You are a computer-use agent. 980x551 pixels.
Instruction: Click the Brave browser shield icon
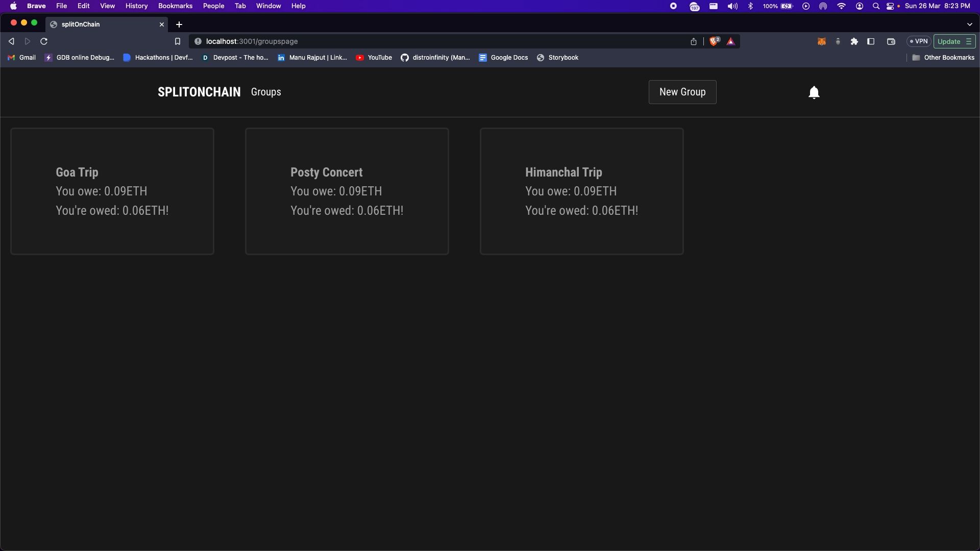point(714,41)
